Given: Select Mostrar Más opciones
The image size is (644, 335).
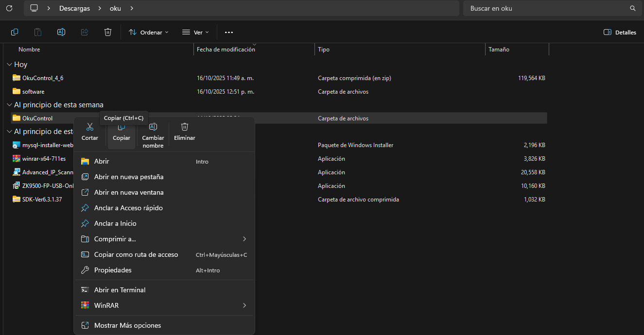Looking at the screenshot, I should click(127, 325).
